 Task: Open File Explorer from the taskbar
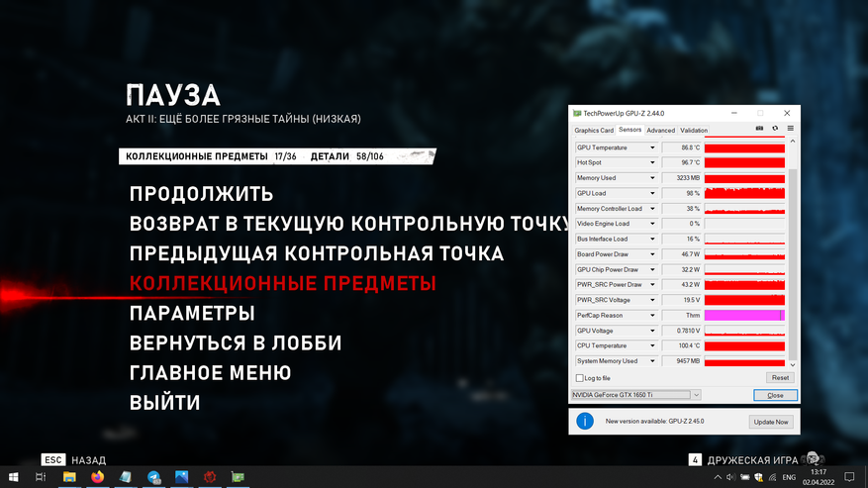pos(69,477)
